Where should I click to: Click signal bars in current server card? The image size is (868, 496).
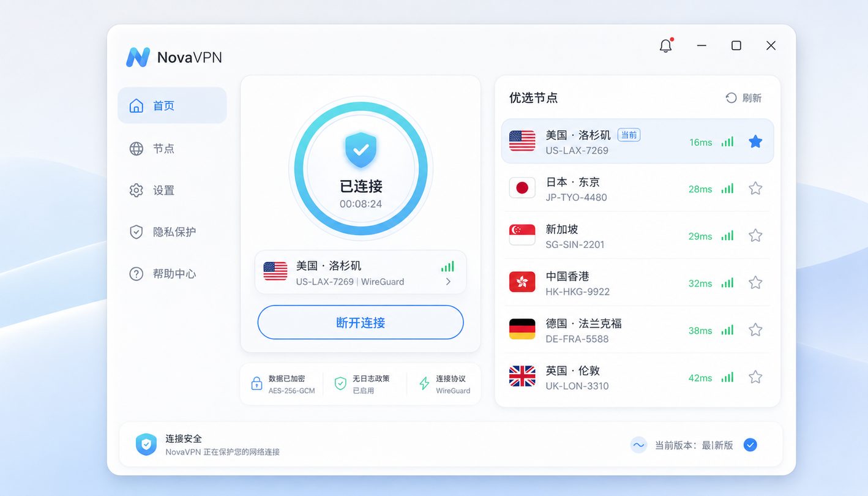click(x=447, y=266)
